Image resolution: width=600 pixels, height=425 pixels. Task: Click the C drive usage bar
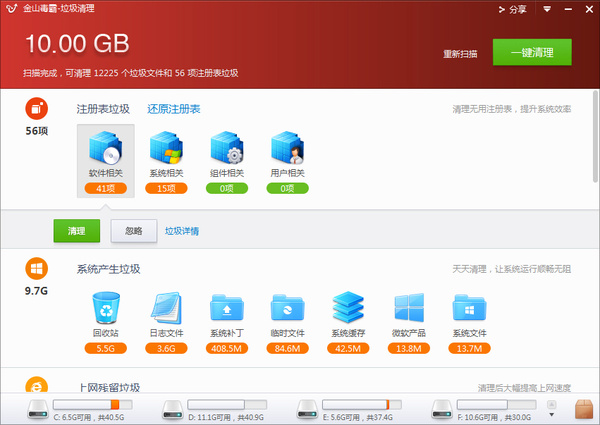(x=93, y=404)
